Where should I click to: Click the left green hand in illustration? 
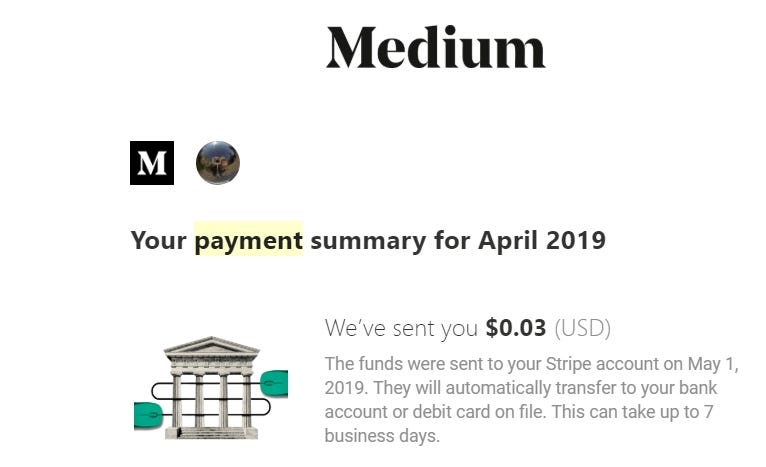click(x=147, y=415)
